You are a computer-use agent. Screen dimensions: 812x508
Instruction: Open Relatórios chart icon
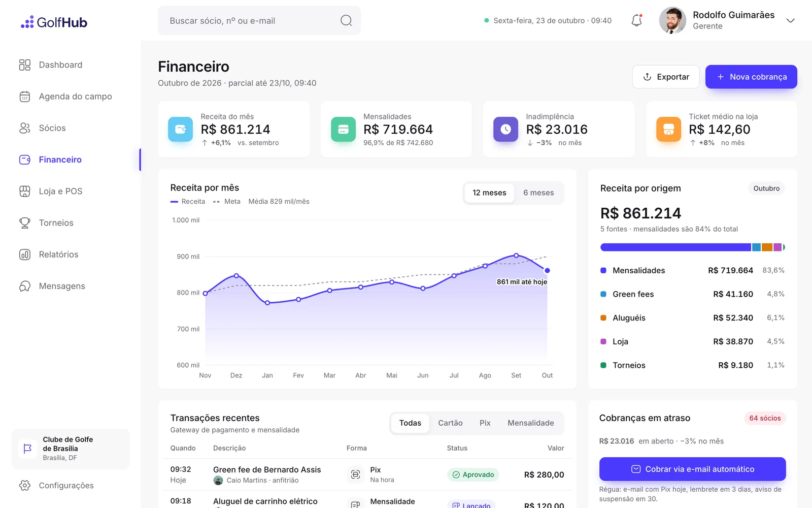click(25, 255)
